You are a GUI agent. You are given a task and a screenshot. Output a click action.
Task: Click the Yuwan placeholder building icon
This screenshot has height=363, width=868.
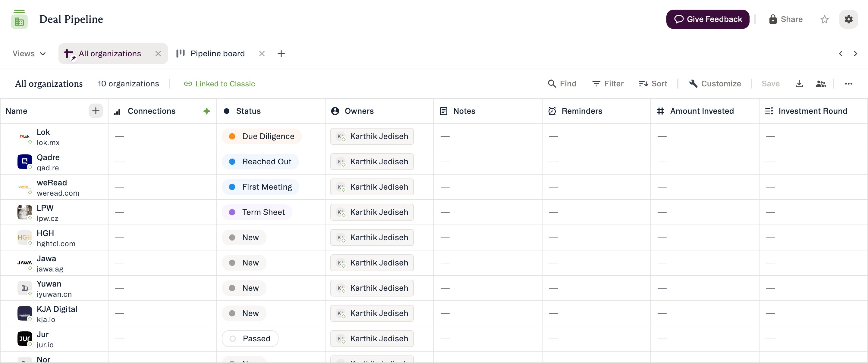tap(25, 288)
